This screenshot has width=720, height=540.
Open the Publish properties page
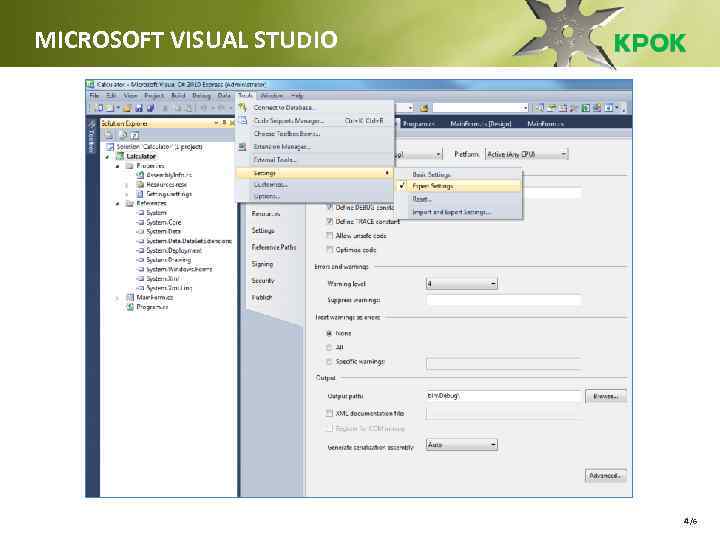point(262,297)
